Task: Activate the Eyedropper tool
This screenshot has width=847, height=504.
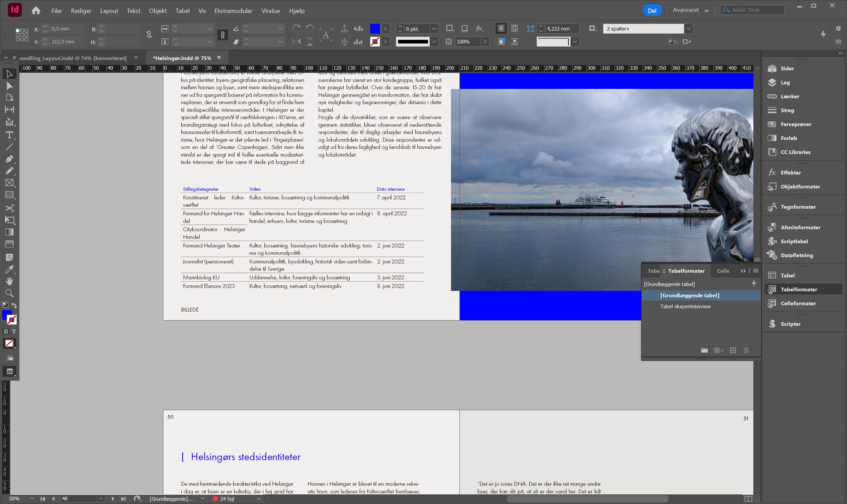Action: tap(9, 269)
